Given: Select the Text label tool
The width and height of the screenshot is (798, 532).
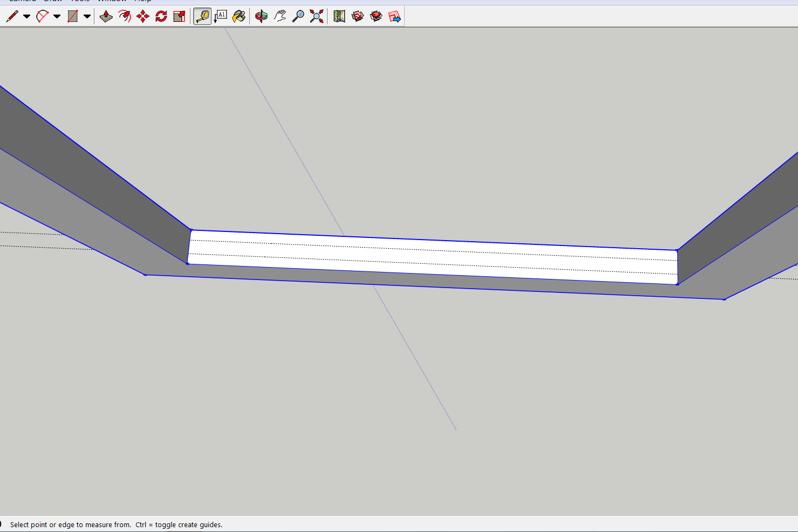Looking at the screenshot, I should pyautogui.click(x=221, y=16).
